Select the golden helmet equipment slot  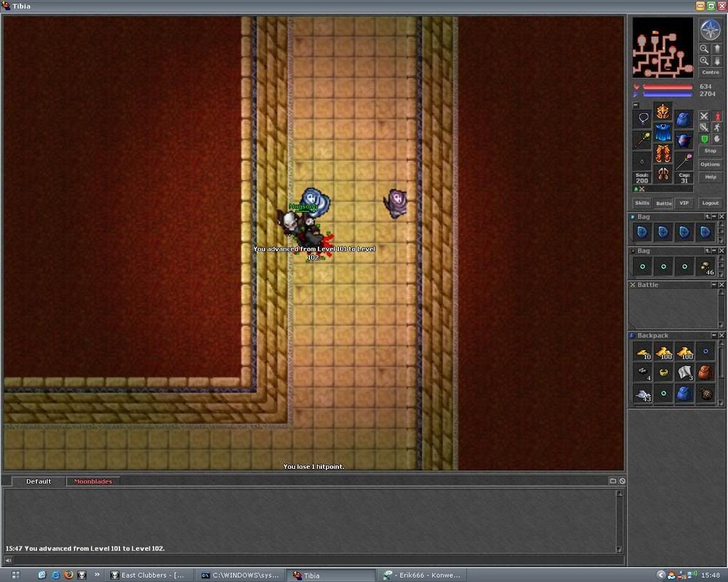point(663,112)
